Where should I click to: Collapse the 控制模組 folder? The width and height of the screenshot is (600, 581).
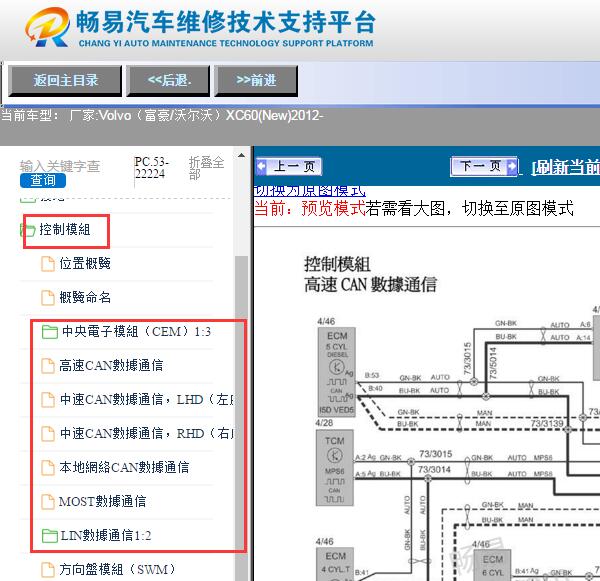[65, 230]
